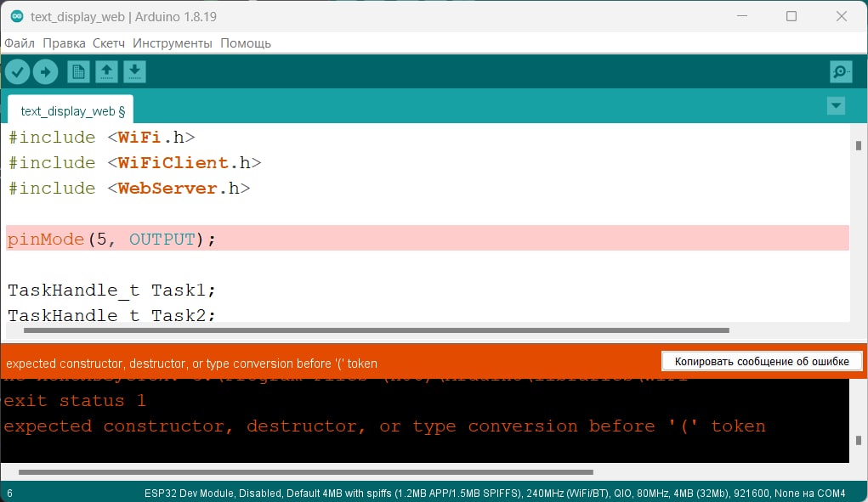The image size is (868, 502).
Task: Open the Скетч menu
Action: tap(109, 43)
